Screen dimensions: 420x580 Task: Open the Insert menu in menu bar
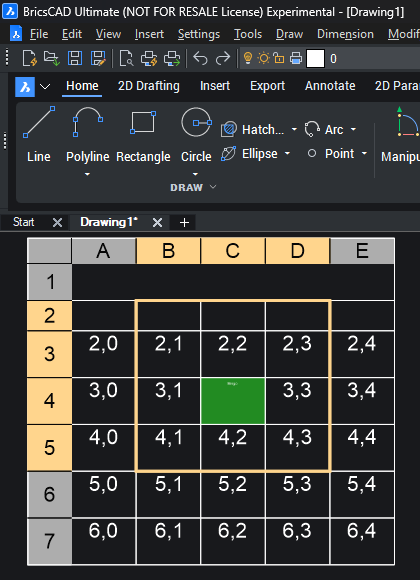pyautogui.click(x=149, y=34)
